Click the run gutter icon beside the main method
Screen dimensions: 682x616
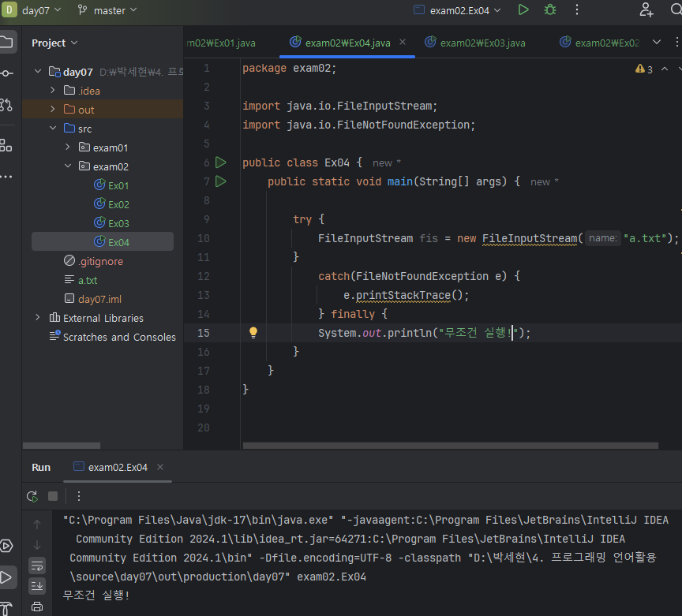tap(221, 181)
